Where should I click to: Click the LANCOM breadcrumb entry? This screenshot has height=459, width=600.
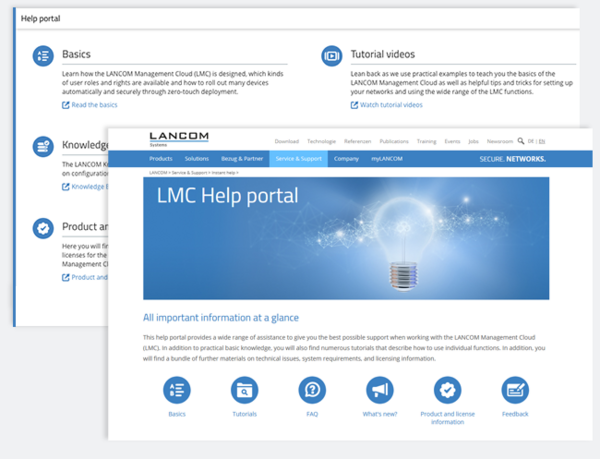158,173
